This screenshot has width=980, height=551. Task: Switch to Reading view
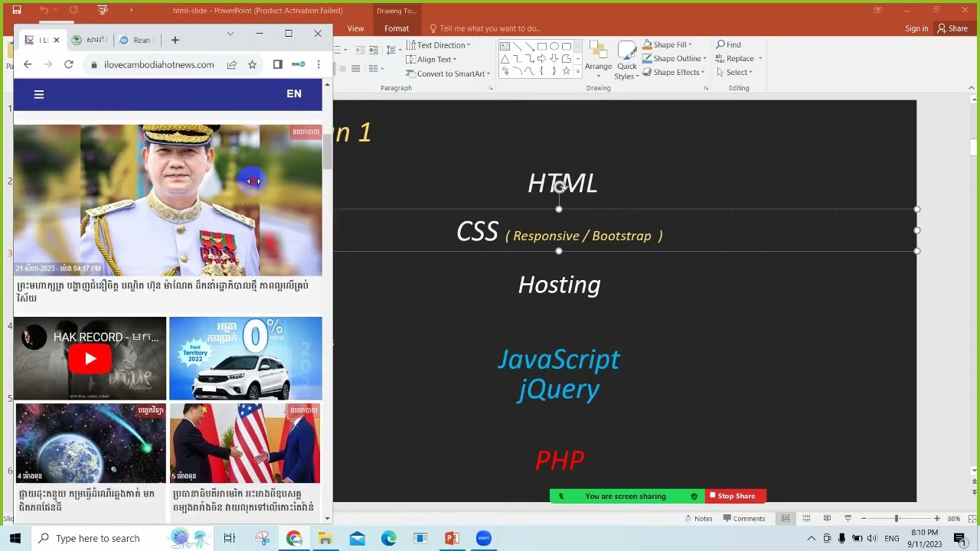tap(827, 518)
